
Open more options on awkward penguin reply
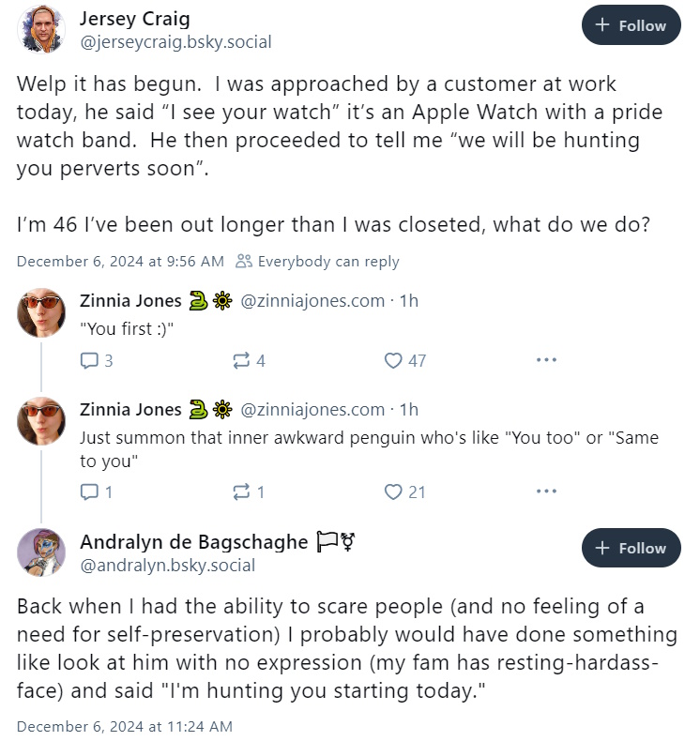point(546,491)
